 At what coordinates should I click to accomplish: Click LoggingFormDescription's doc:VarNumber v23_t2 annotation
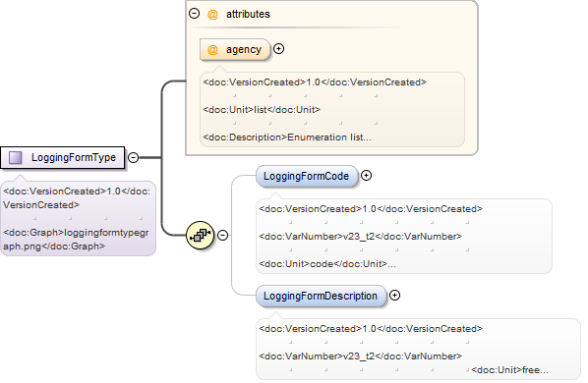[361, 356]
